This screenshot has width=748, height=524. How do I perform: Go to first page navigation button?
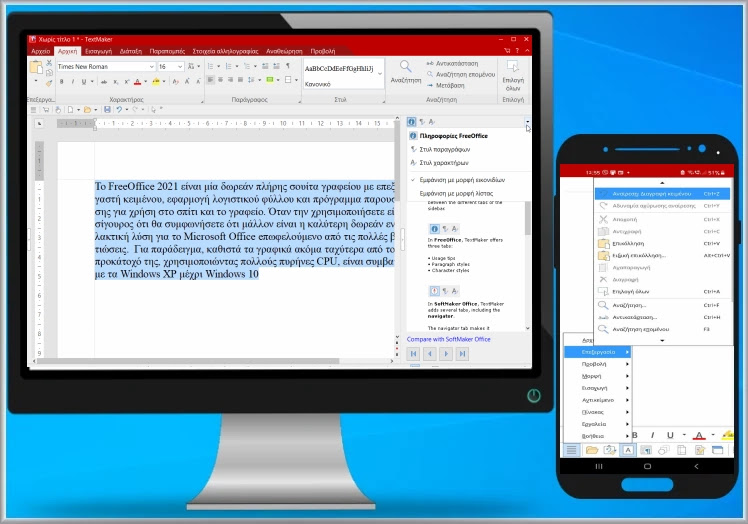[414, 354]
